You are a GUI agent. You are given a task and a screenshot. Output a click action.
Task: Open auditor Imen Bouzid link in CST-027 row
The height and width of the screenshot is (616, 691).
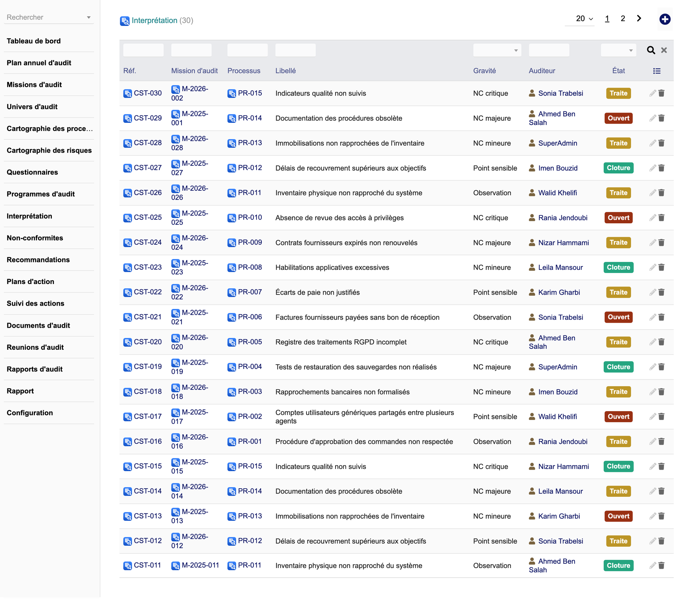[x=557, y=168]
